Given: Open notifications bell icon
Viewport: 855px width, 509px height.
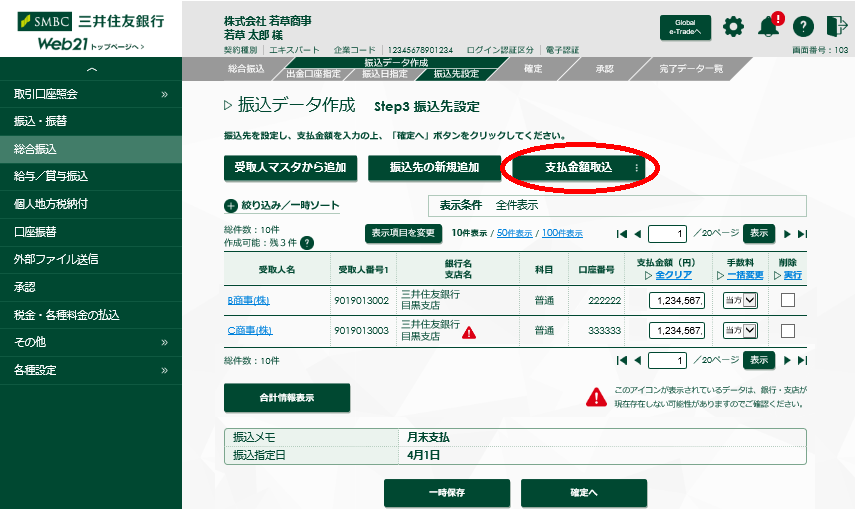Looking at the screenshot, I should coord(769,26).
